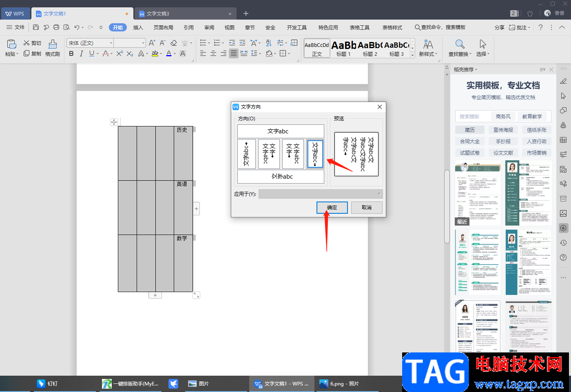
Task: Open the 应用于 dropdown in dialog
Action: click(321, 194)
